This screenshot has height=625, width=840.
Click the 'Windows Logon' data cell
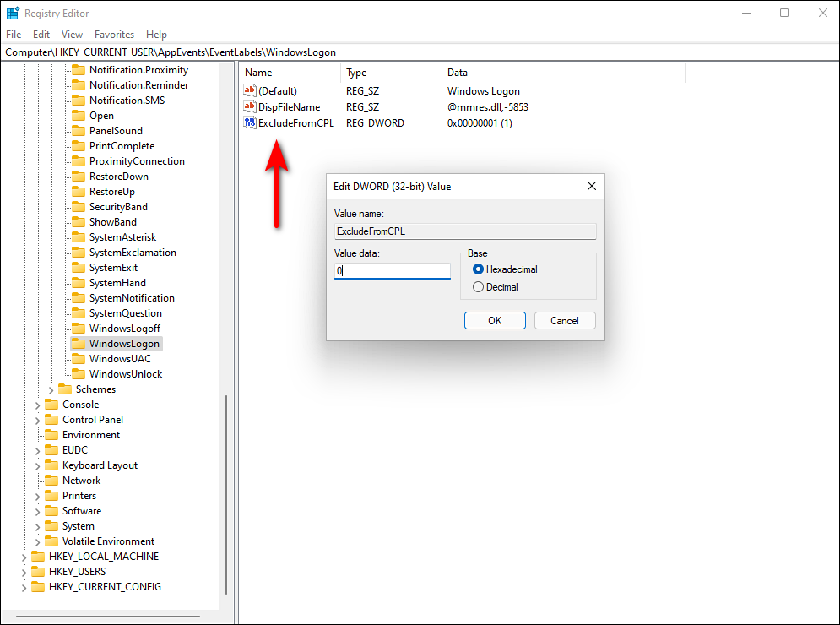tap(483, 90)
